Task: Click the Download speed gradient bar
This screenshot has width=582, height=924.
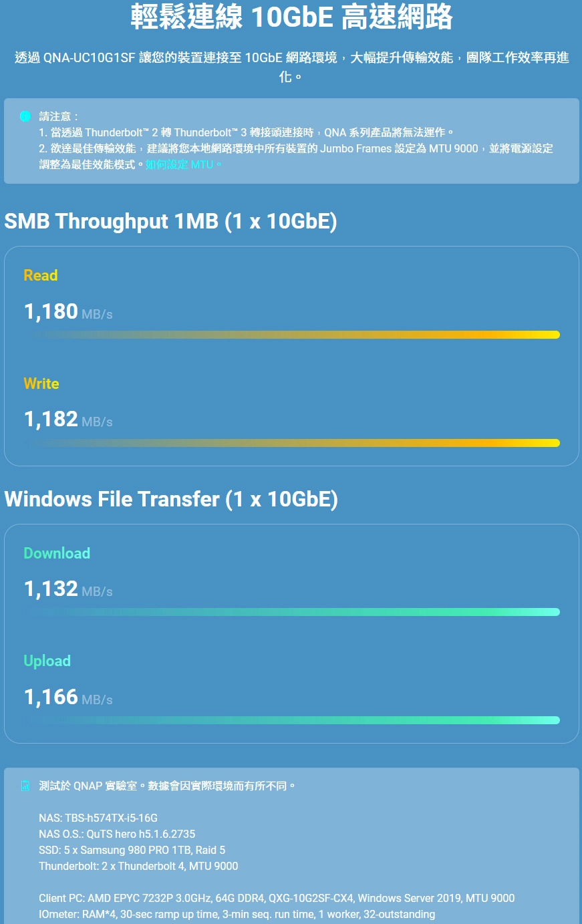Action: click(x=292, y=612)
